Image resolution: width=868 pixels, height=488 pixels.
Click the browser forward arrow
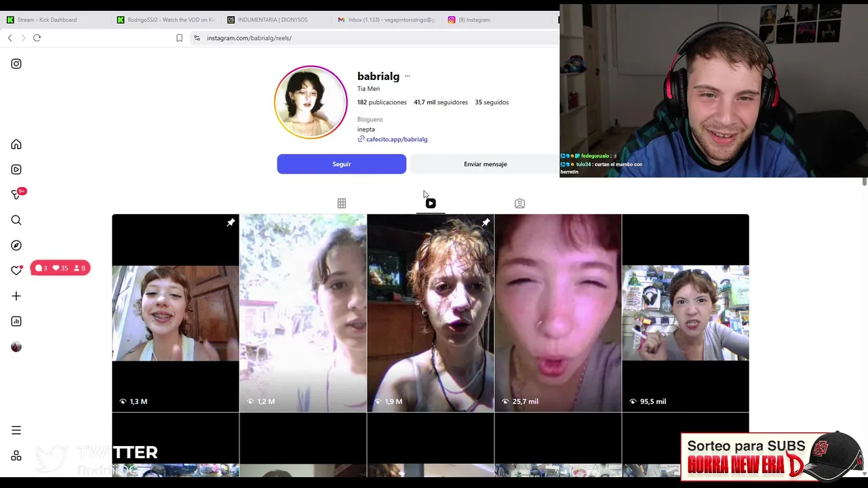click(x=23, y=38)
